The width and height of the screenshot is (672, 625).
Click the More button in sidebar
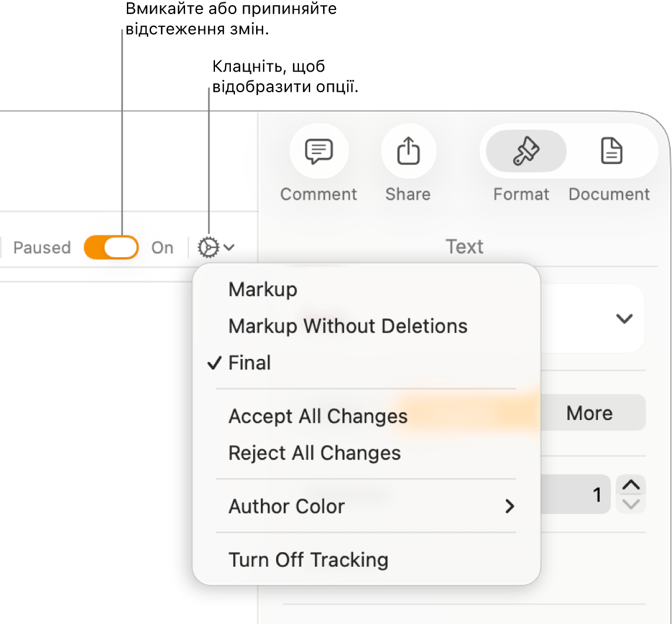click(x=590, y=413)
